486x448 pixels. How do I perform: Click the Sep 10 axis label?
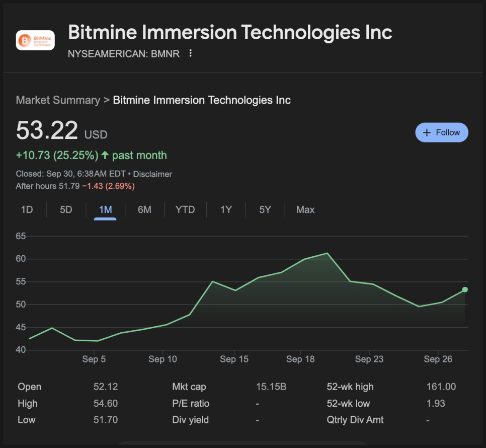click(x=163, y=359)
